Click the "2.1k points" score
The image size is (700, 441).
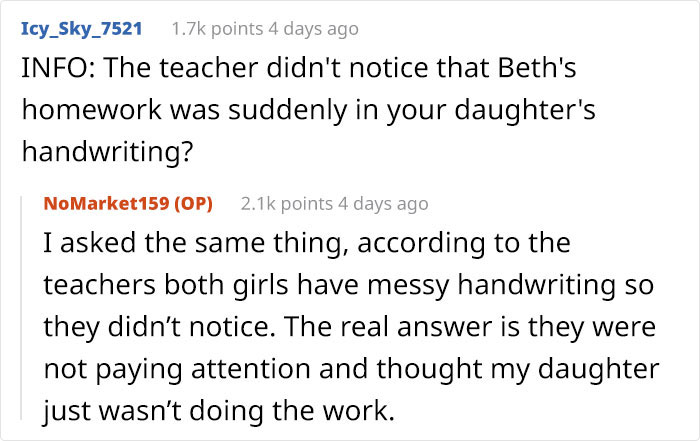287,204
